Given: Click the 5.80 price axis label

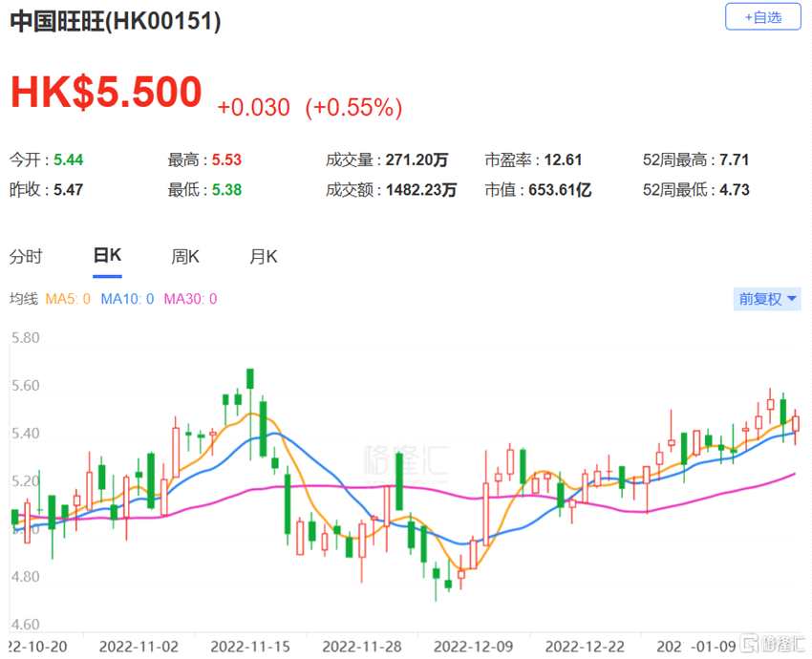Looking at the screenshot, I should pyautogui.click(x=26, y=337).
